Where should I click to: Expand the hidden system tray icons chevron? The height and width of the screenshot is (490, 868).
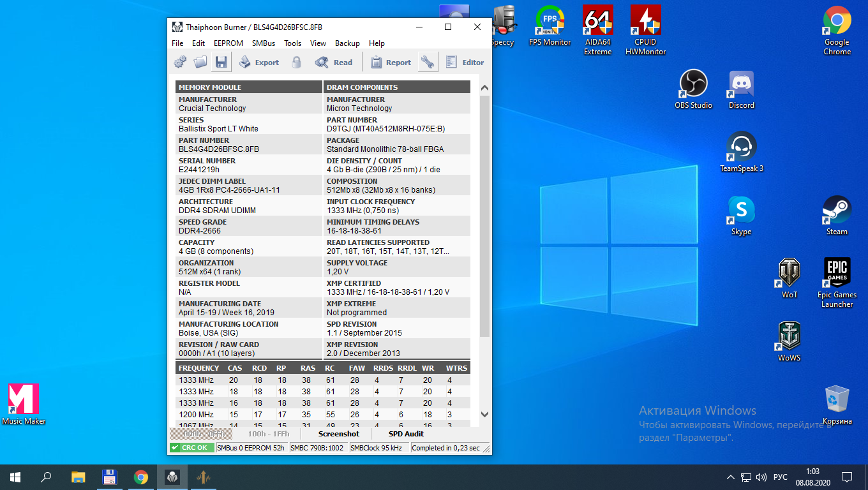(x=731, y=477)
